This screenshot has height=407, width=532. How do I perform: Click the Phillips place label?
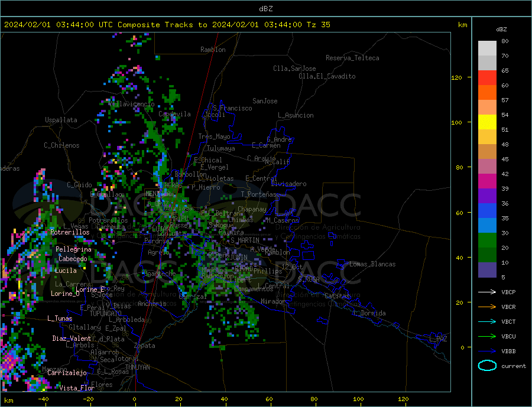(x=268, y=271)
